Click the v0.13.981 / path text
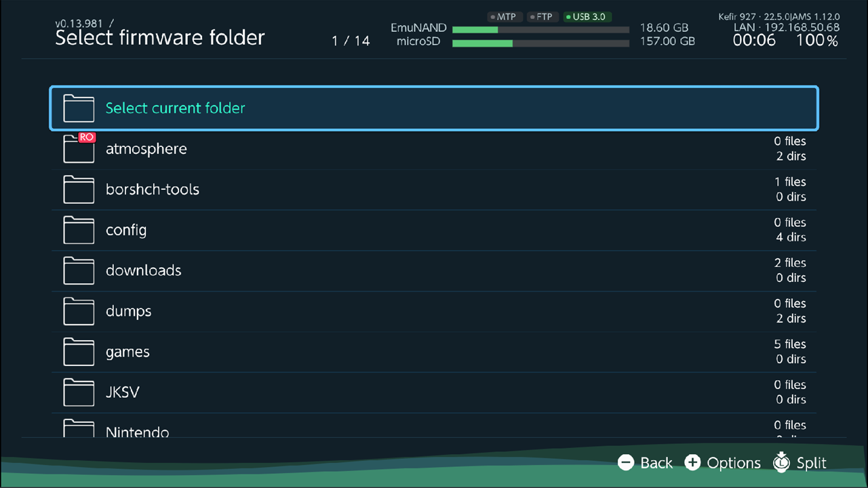This screenshot has width=868, height=488. (x=84, y=23)
